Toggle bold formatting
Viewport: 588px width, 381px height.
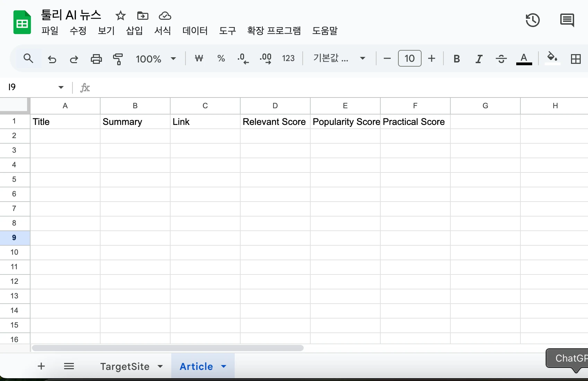tap(457, 59)
